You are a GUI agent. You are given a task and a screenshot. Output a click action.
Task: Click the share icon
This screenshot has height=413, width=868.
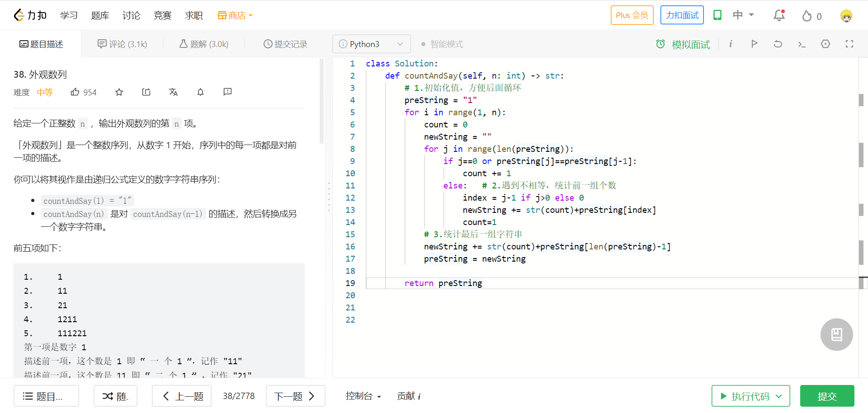pyautogui.click(x=146, y=92)
